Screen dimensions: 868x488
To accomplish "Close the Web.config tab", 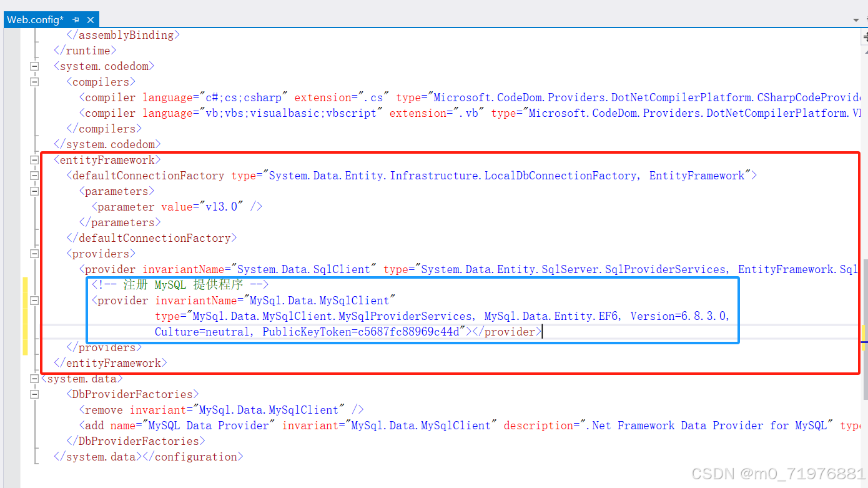I will pos(89,19).
